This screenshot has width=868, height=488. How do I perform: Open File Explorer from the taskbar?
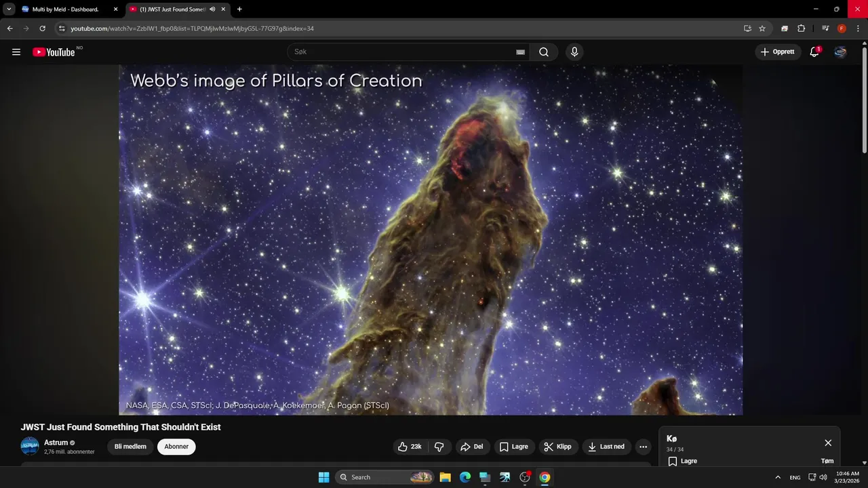[445, 477]
